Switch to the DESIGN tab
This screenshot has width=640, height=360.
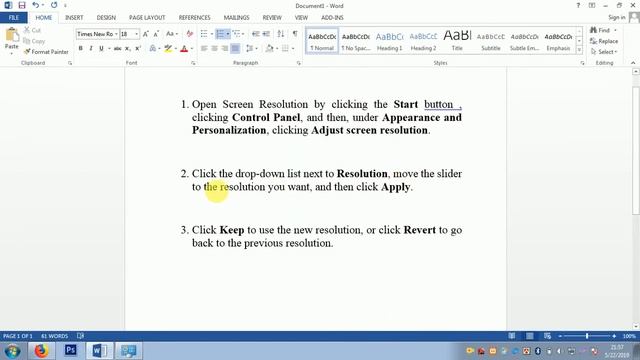106,18
